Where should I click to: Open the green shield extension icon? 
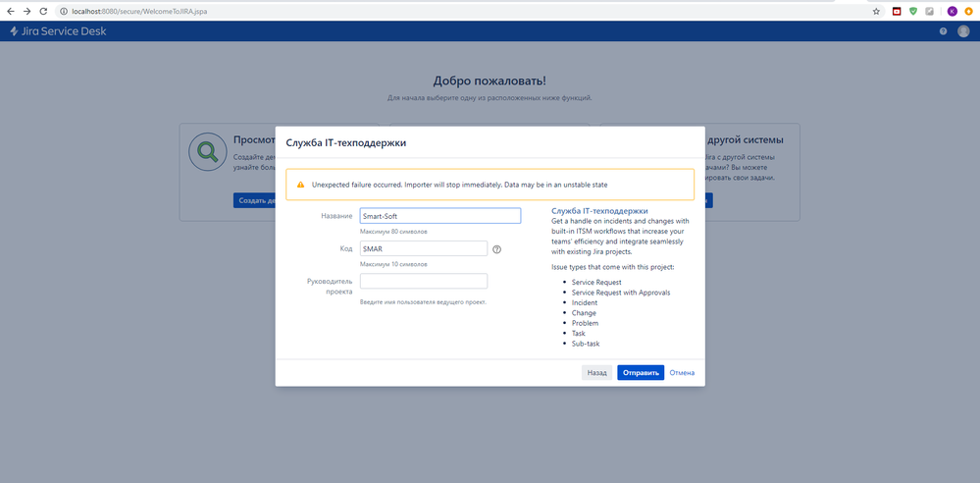click(913, 11)
